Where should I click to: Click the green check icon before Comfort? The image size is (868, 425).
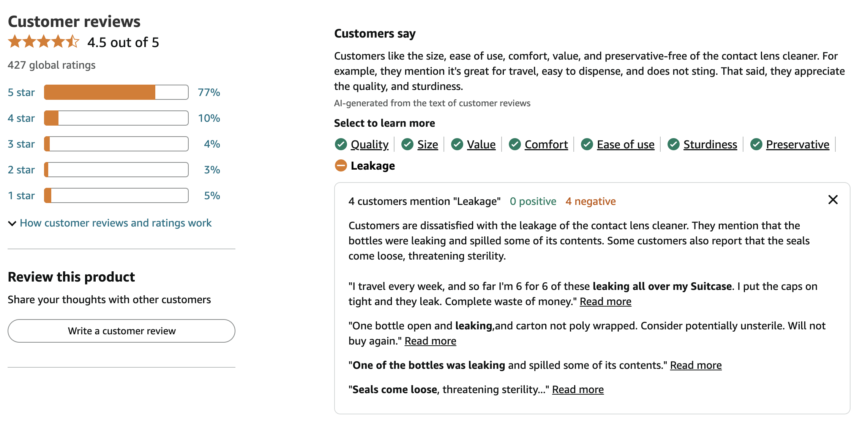point(514,144)
